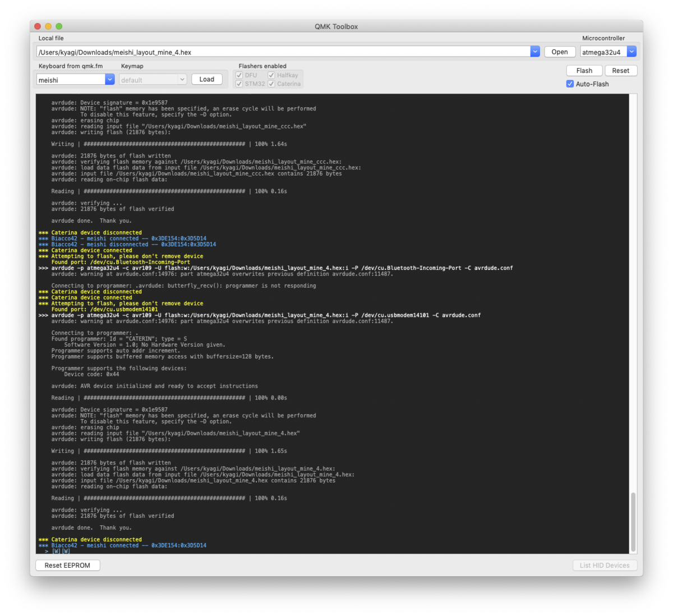The height and width of the screenshot is (616, 673).
Task: Expand the meishi keyboard dropdown
Action: [110, 80]
